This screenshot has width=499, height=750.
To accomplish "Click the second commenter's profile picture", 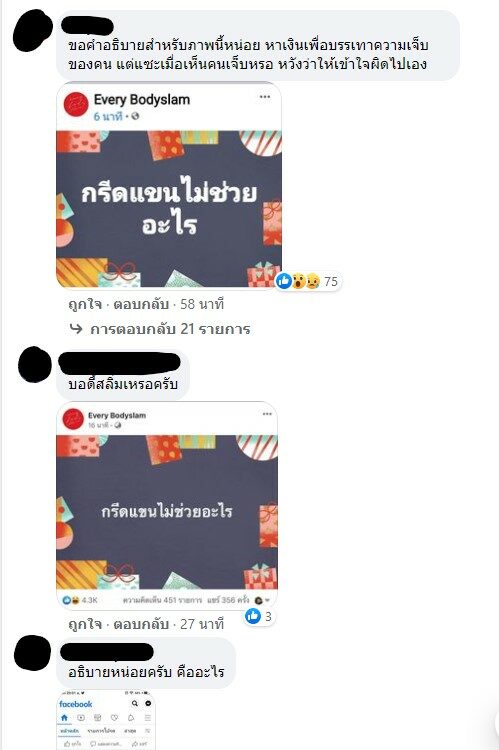I will [34, 364].
